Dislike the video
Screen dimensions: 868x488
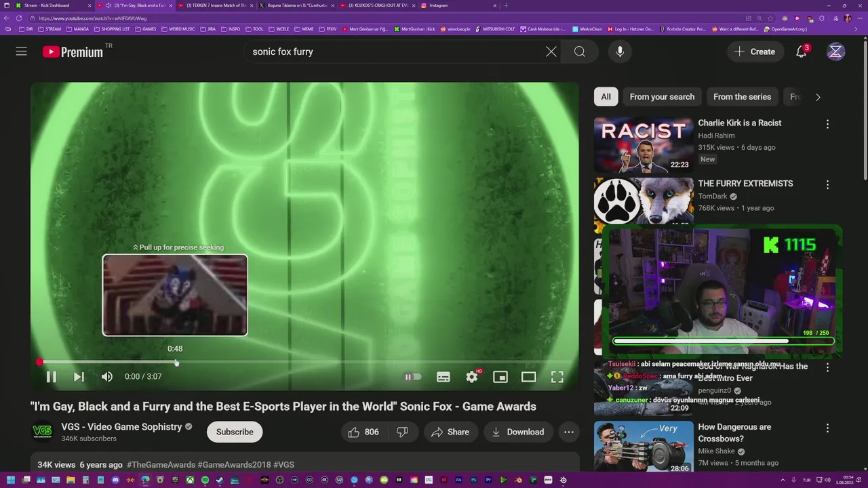[x=402, y=432]
